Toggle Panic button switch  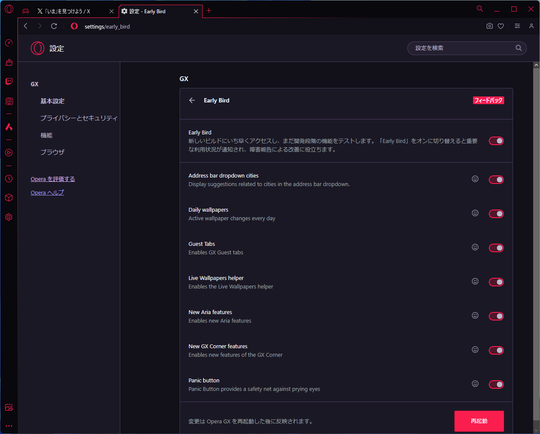click(496, 384)
